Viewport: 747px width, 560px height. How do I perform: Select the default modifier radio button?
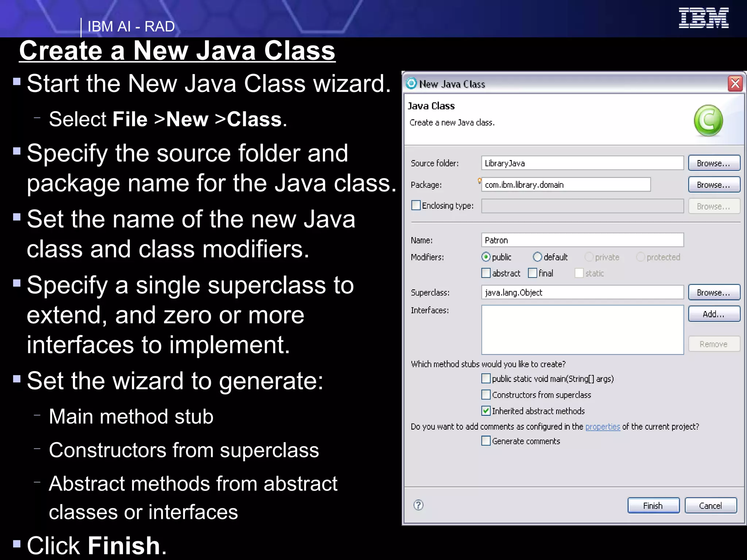(537, 257)
